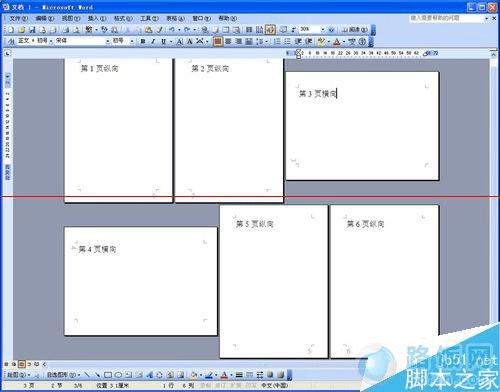Image resolution: width=500 pixels, height=392 pixels.
Task: Click the Line Style icon
Action: click(x=239, y=375)
